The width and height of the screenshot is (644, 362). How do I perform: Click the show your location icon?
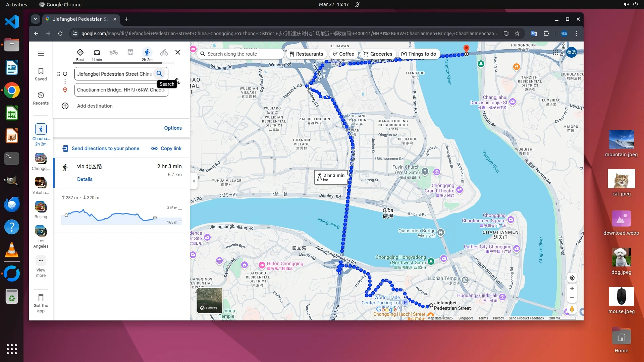coord(572,278)
